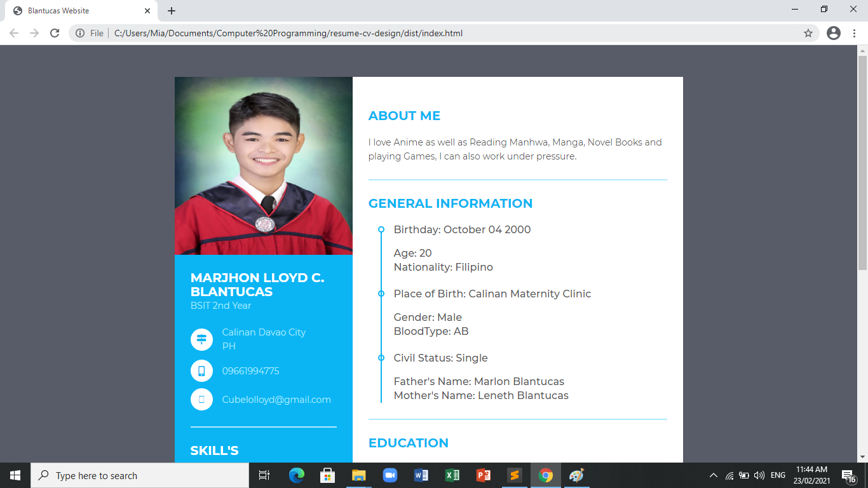868x488 pixels.
Task: Click the graduation profile photo
Action: click(x=264, y=166)
